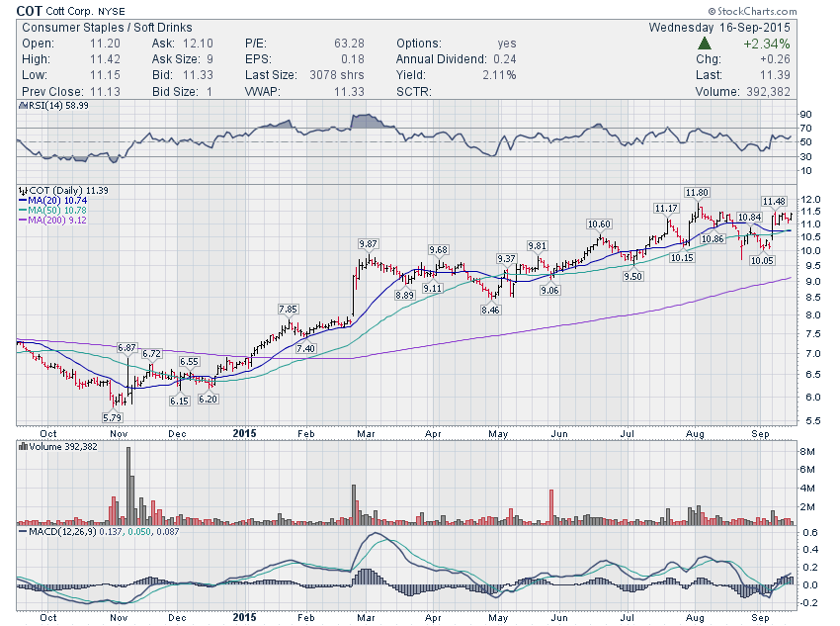This screenshot has width=840, height=626.
Task: Click the '+2.34%' percent change value
Action: tap(767, 44)
